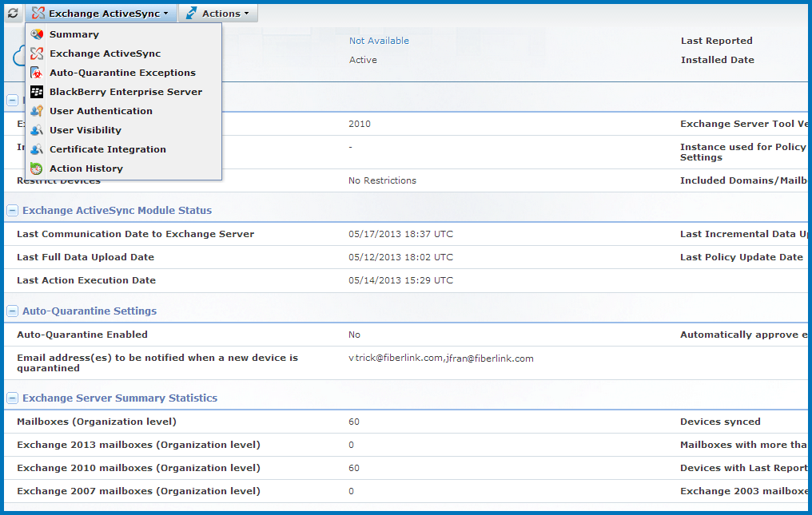The width and height of the screenshot is (812, 515).
Task: Choose BlackBerry Enterprise Server menu item
Action: (x=124, y=92)
